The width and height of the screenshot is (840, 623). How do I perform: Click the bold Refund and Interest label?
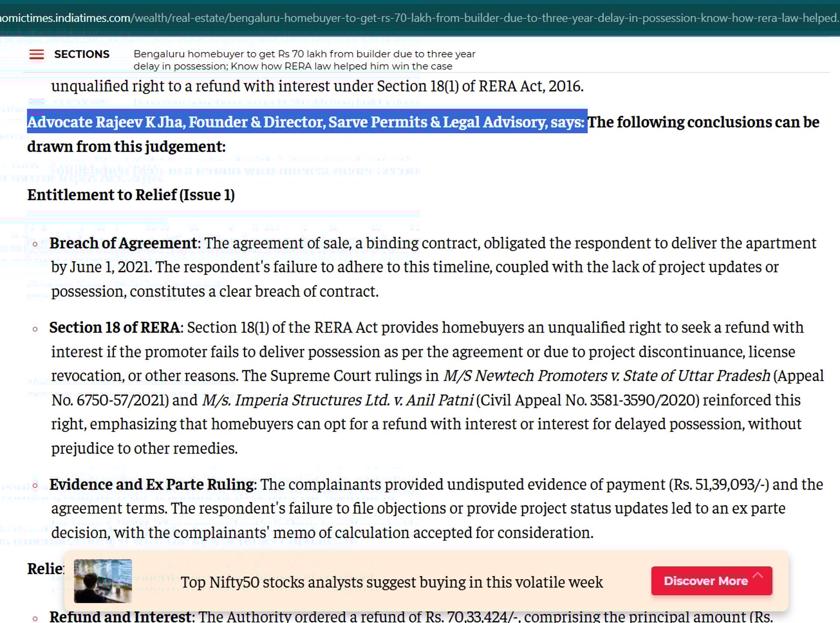pyautogui.click(x=121, y=617)
